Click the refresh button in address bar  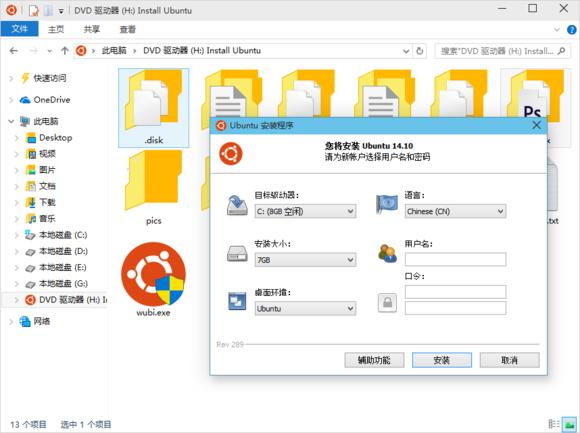[x=419, y=51]
